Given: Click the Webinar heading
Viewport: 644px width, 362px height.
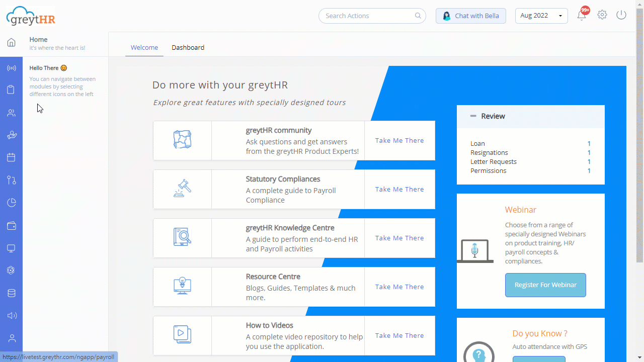Looking at the screenshot, I should 521,210.
